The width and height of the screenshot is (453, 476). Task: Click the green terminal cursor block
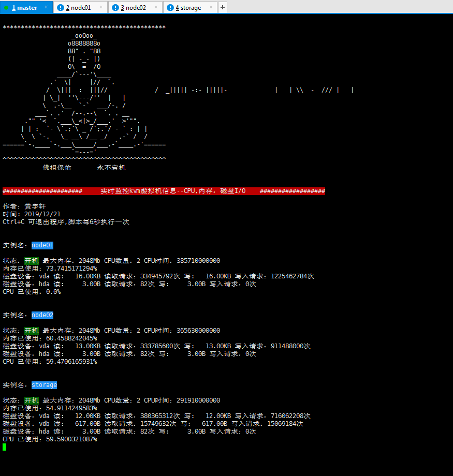click(x=5, y=447)
